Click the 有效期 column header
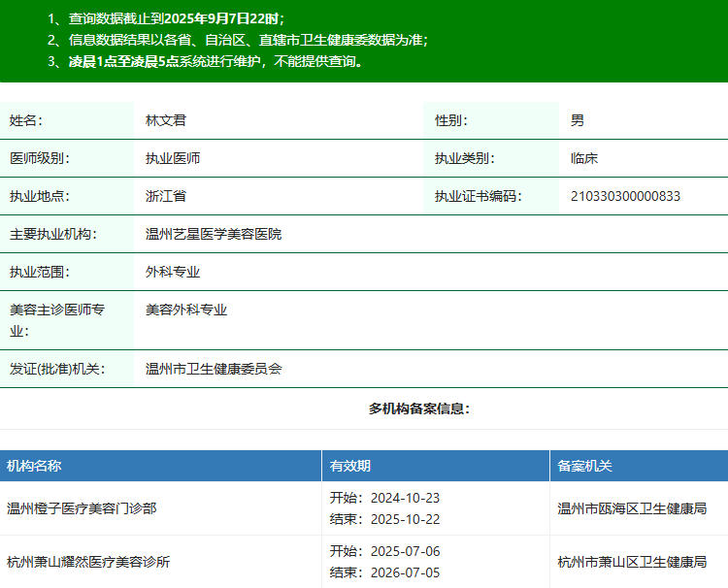Viewport: 728px width, 588px height. click(x=349, y=466)
